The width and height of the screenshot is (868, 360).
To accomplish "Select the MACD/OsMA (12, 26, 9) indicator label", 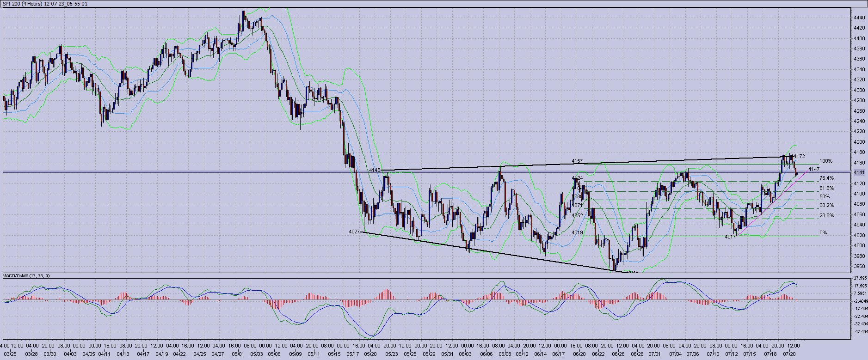I will click(x=26, y=275).
